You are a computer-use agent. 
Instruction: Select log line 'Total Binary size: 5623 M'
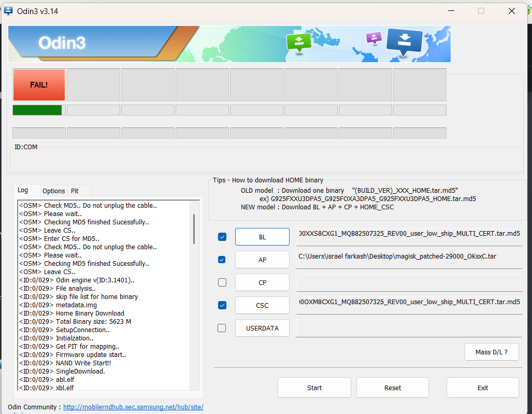[75, 321]
